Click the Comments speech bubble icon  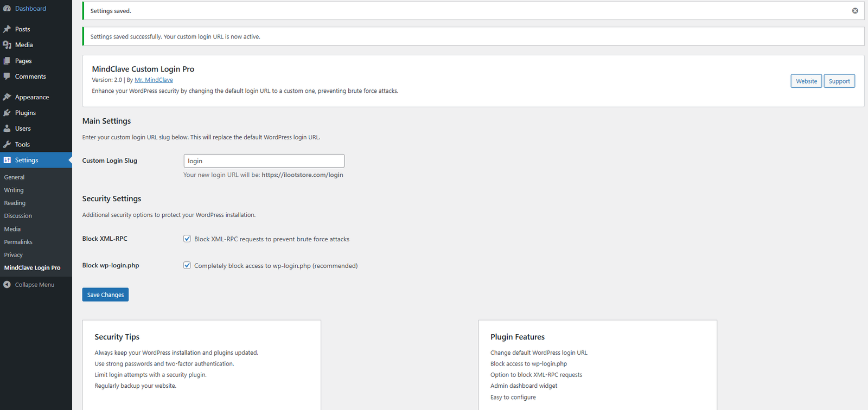pyautogui.click(x=7, y=76)
